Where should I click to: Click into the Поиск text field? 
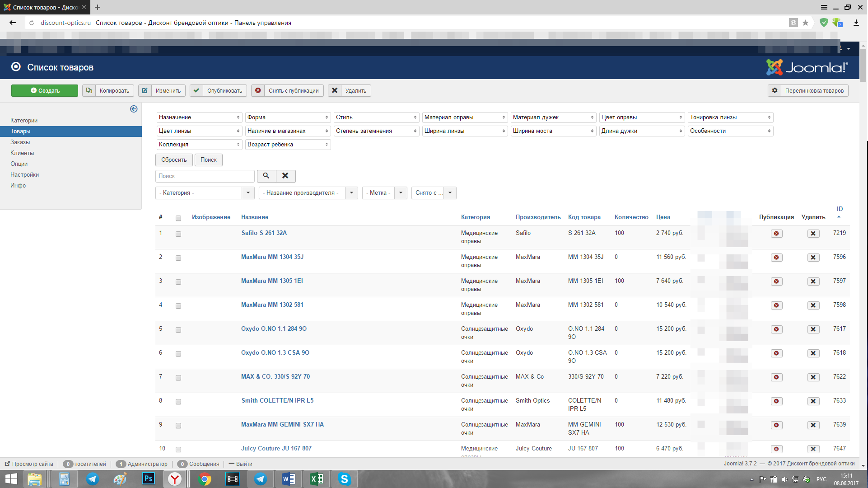[205, 176]
